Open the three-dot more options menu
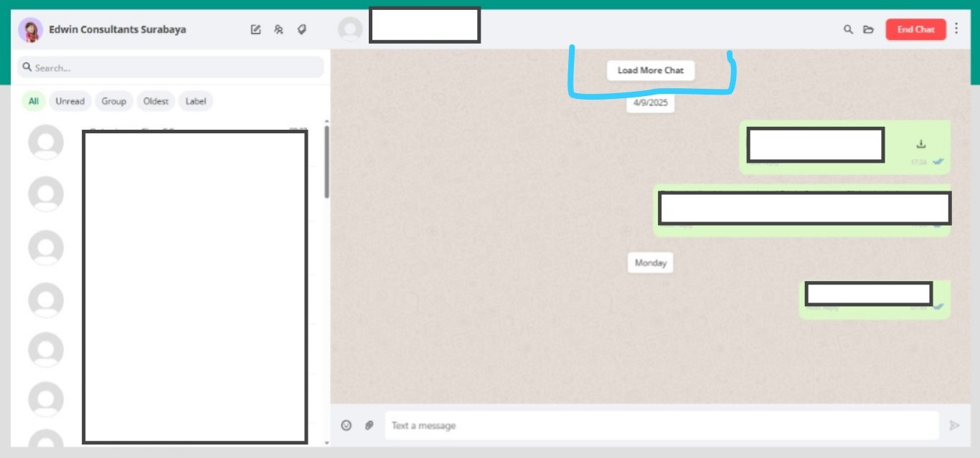980x458 pixels. point(956,29)
